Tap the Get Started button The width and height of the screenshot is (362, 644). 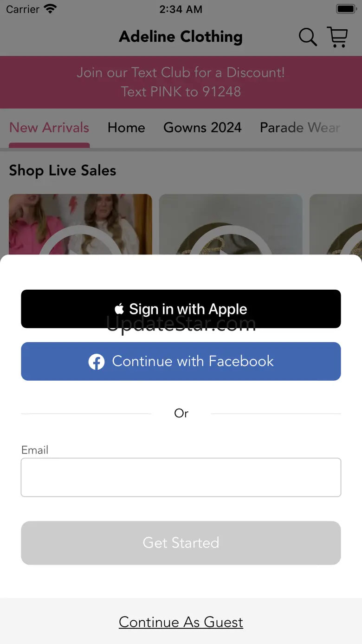[x=181, y=543]
